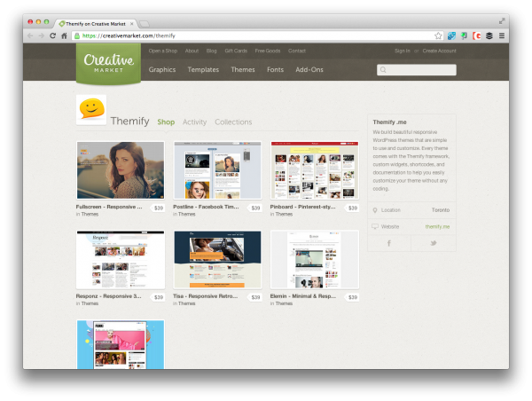Image resolution: width=532 pixels, height=401 pixels.
Task: Click the Create Account link
Action: point(440,51)
